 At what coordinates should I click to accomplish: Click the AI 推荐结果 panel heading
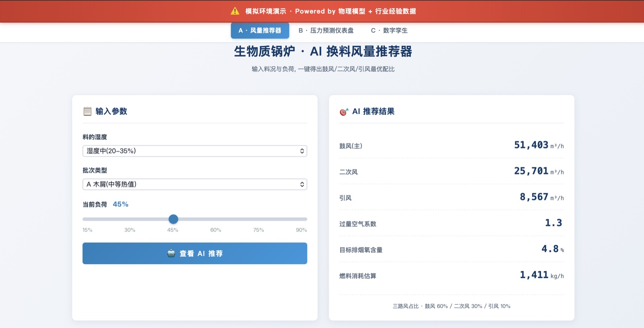click(374, 111)
